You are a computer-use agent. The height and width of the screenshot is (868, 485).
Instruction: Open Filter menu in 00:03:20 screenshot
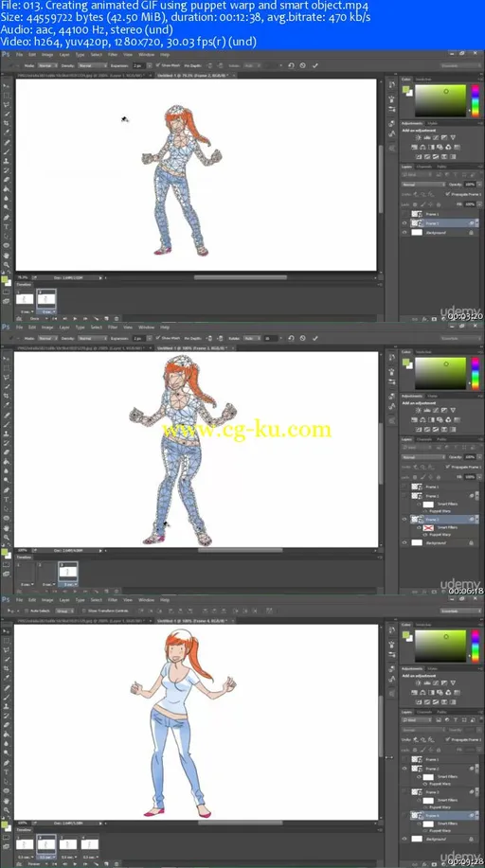point(113,55)
